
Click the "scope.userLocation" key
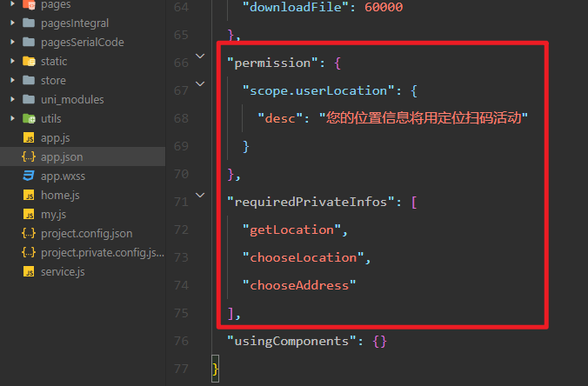[318, 90]
